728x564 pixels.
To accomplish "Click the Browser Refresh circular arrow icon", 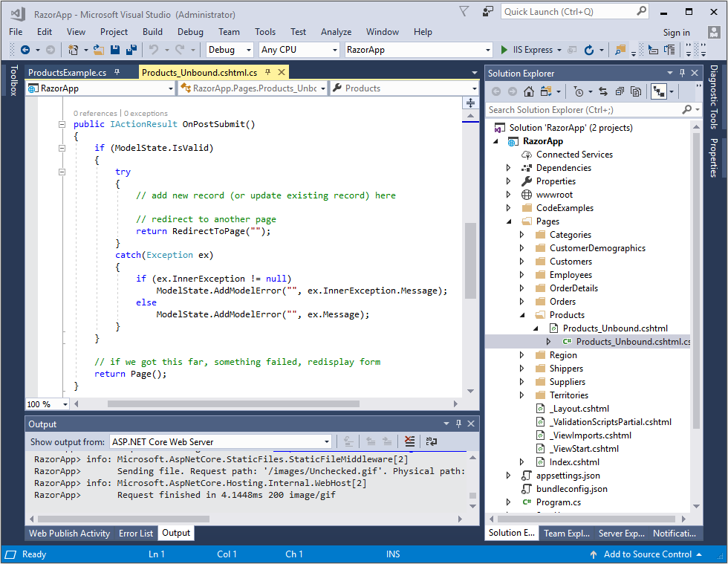I will [588, 50].
